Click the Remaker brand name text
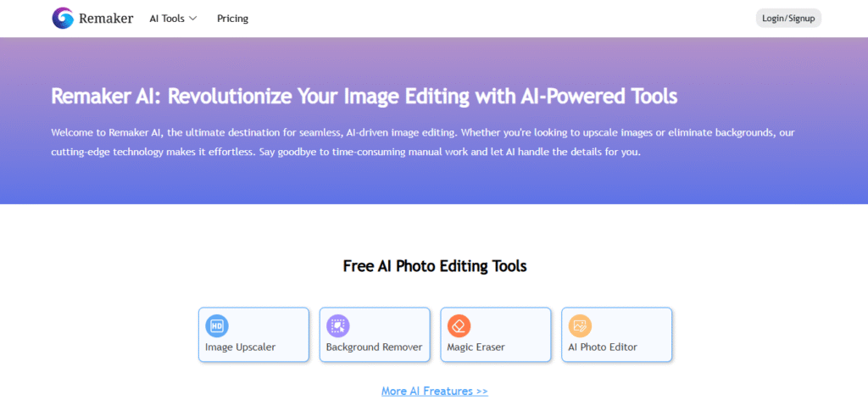 [106, 18]
